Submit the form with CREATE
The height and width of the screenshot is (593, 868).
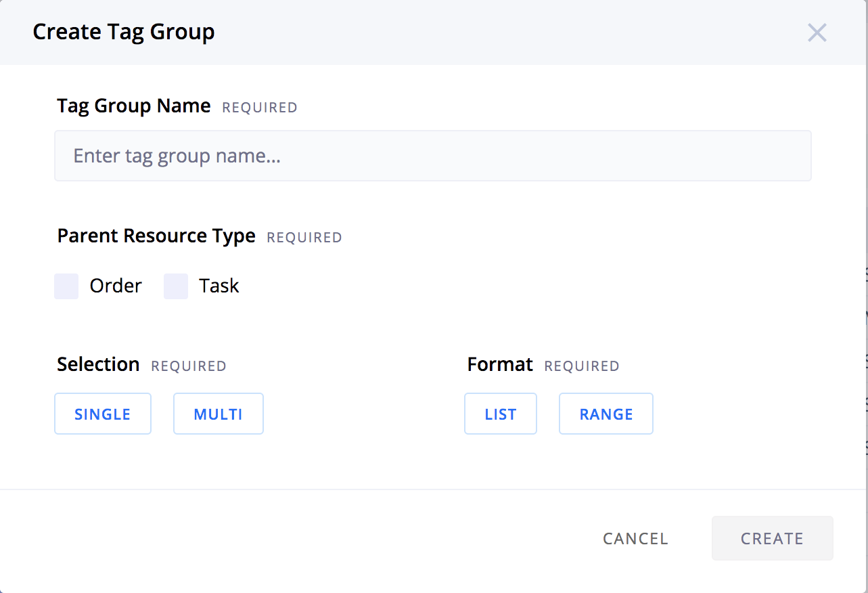click(x=771, y=538)
